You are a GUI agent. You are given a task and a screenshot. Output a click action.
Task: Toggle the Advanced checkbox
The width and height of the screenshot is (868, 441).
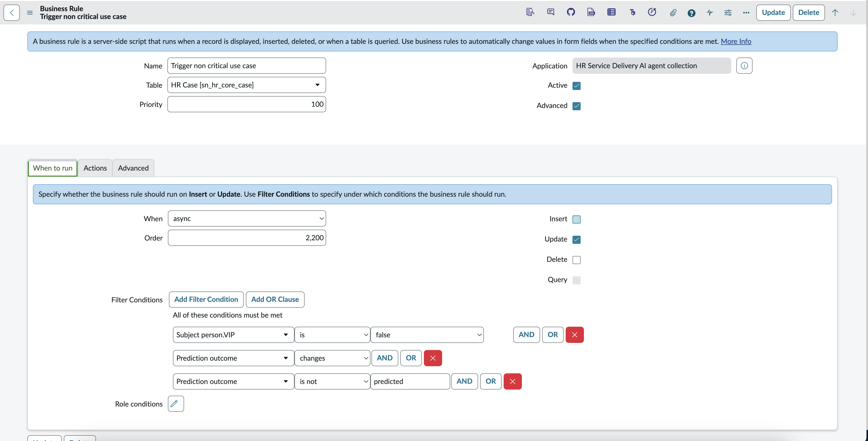pos(577,106)
